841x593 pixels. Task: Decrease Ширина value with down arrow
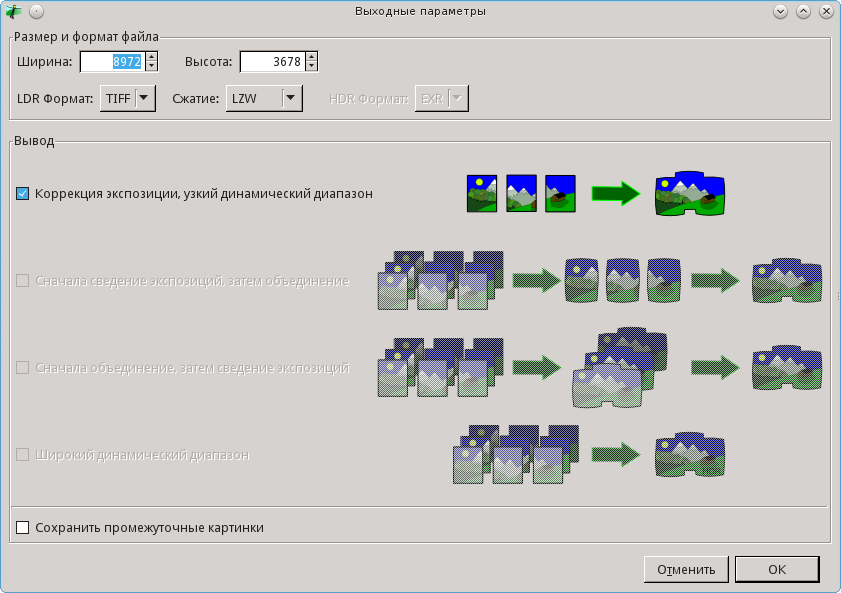pos(152,66)
